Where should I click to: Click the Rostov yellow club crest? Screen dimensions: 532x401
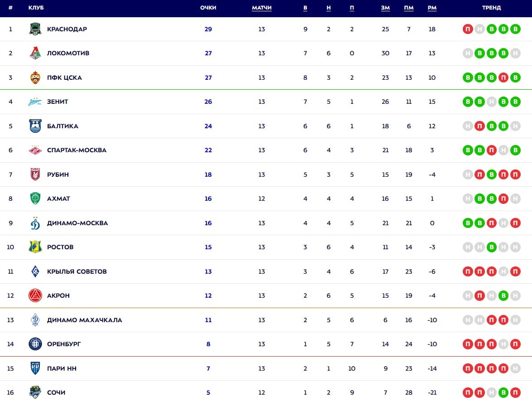click(x=35, y=247)
